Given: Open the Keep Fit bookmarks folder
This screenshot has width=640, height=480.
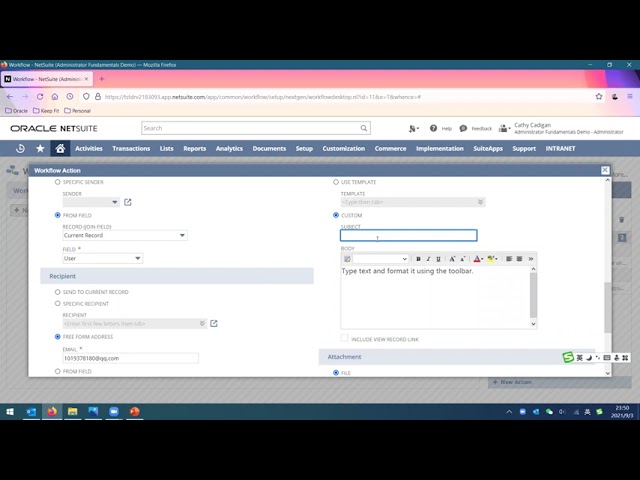Looking at the screenshot, I should click(x=46, y=111).
